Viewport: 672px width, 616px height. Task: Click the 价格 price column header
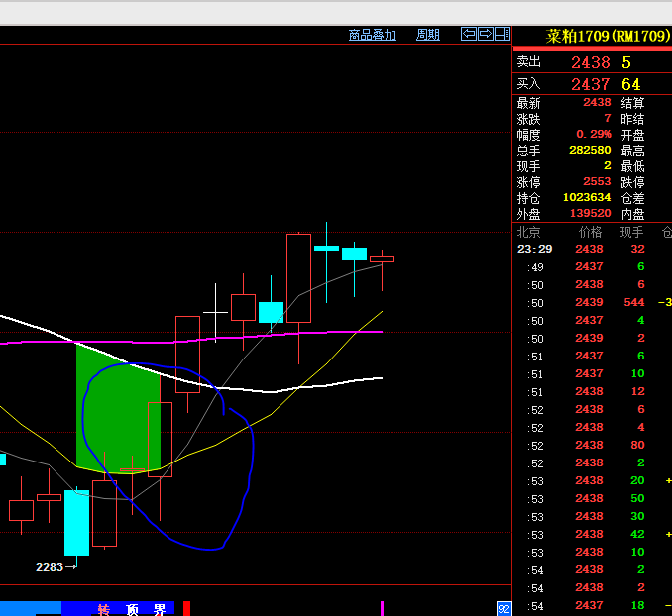590,232
